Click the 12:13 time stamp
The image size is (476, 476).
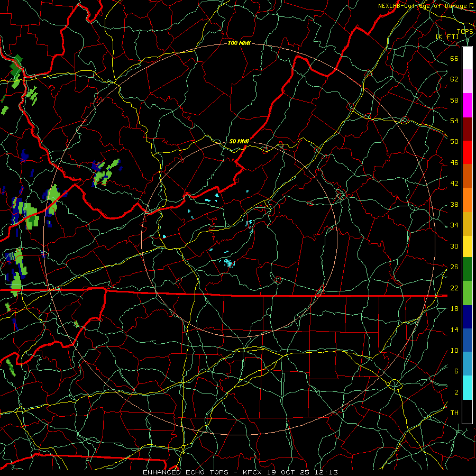[327, 472]
